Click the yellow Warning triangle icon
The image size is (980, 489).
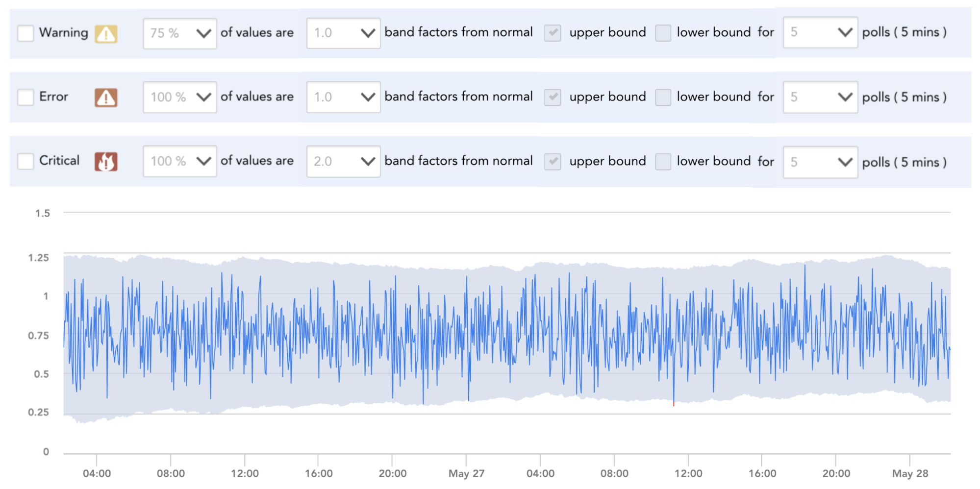[x=106, y=34]
